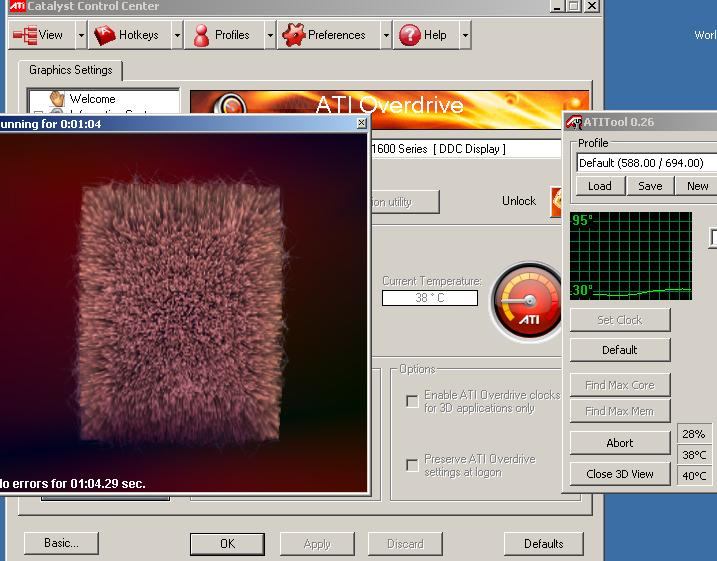This screenshot has height=561, width=717.
Task: Close the 3D artifact scan window
Action: click(x=361, y=123)
